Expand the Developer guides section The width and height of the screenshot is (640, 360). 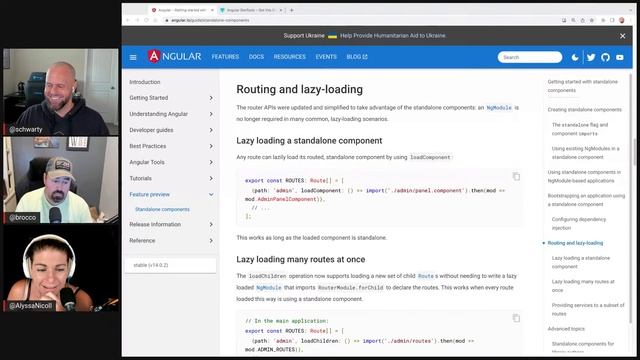(x=171, y=130)
